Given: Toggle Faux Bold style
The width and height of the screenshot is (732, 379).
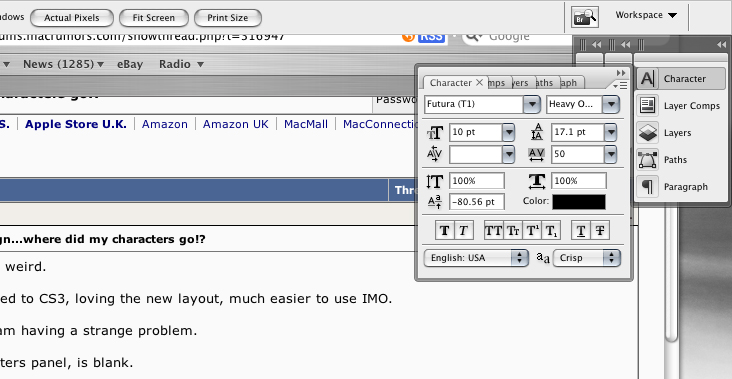Looking at the screenshot, I should tap(444, 230).
